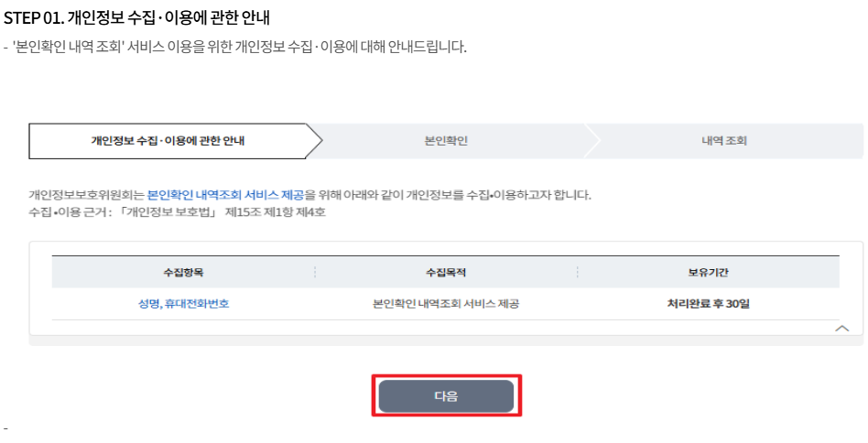The width and height of the screenshot is (868, 443).
Task: Click the dotted divider between 수집항목 and 수집목적
Action: (x=315, y=273)
